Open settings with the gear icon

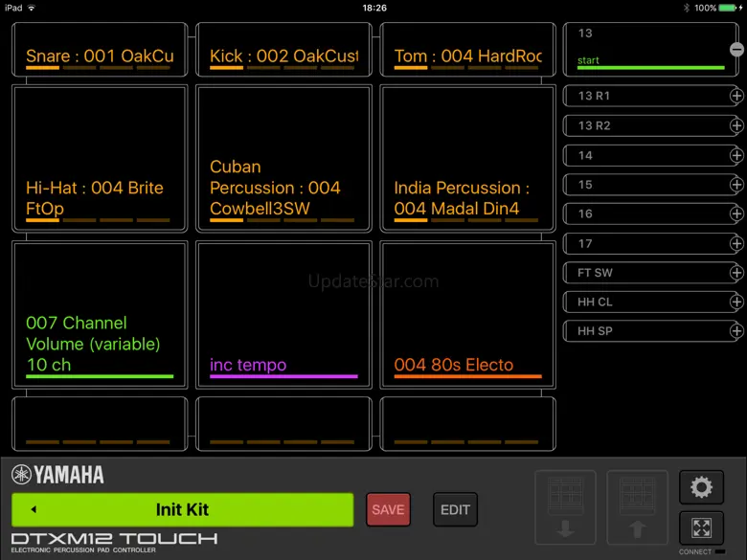coord(701,487)
